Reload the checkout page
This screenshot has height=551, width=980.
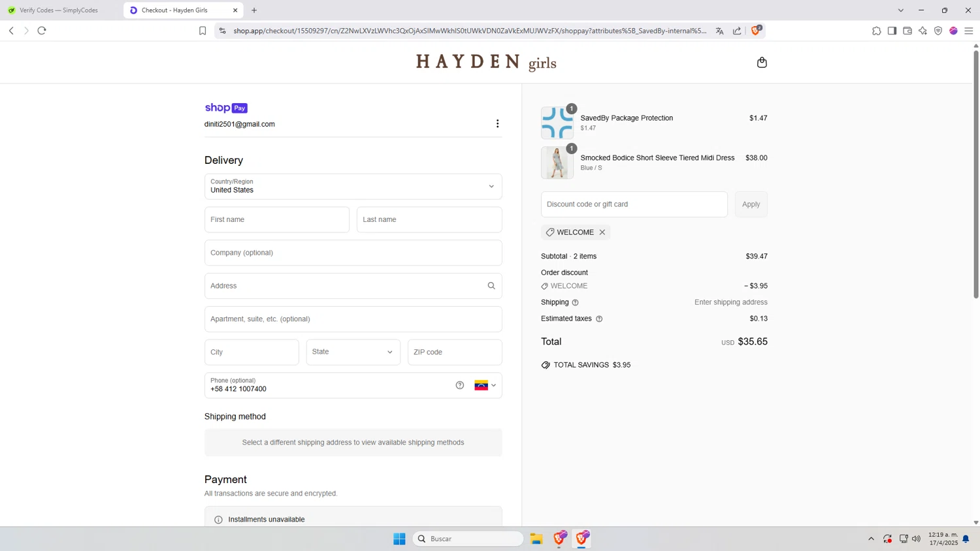click(x=42, y=31)
